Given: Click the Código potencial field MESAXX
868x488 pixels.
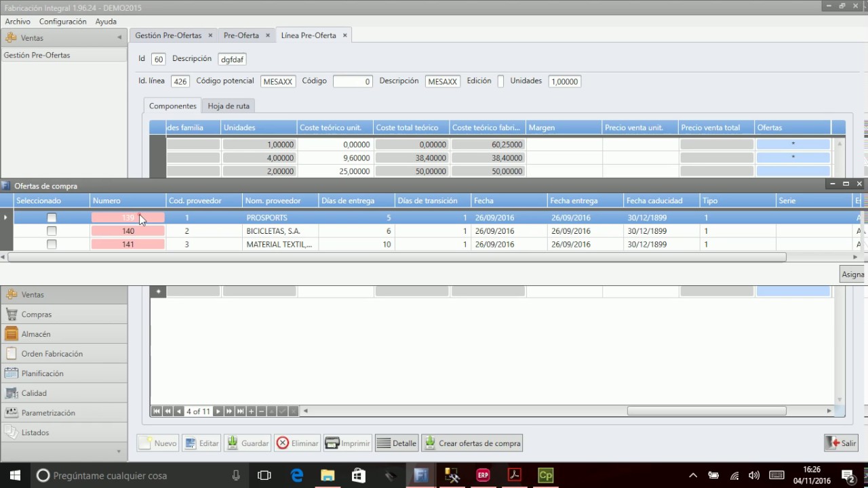Looking at the screenshot, I should (278, 81).
